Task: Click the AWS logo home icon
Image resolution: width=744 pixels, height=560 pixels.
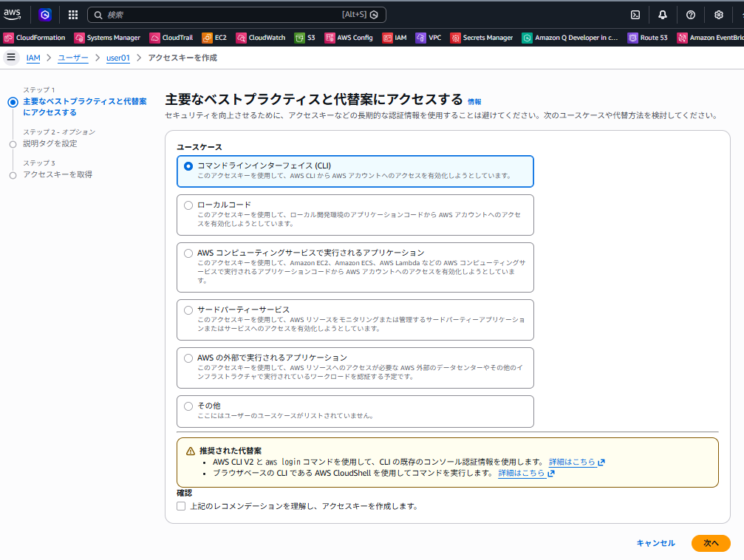Action: 13,15
